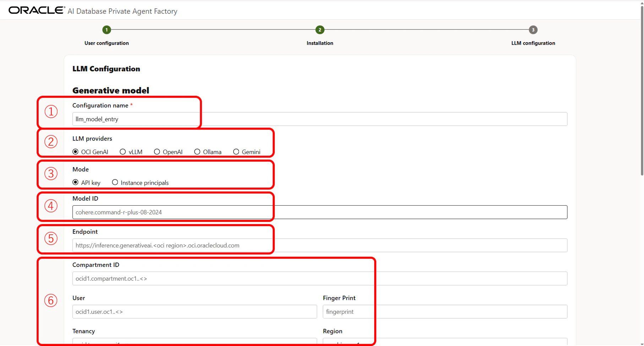Image resolution: width=644 pixels, height=346 pixels.
Task: Click the "Model ID" label
Action: 85,199
